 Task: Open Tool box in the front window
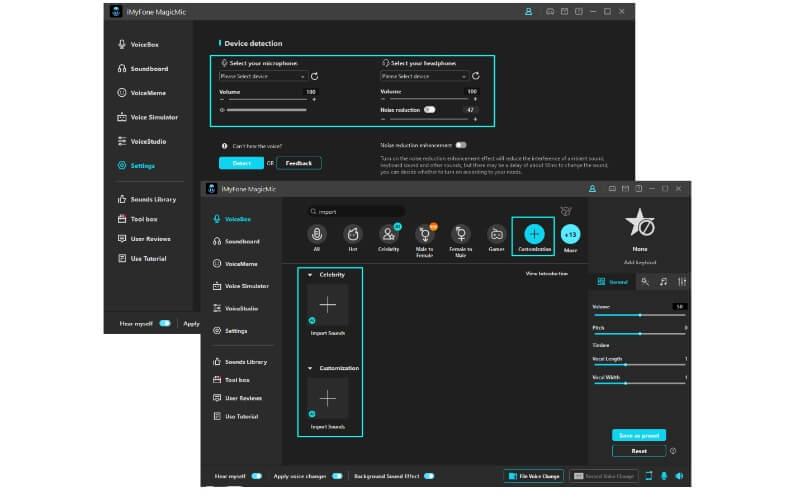click(x=231, y=380)
